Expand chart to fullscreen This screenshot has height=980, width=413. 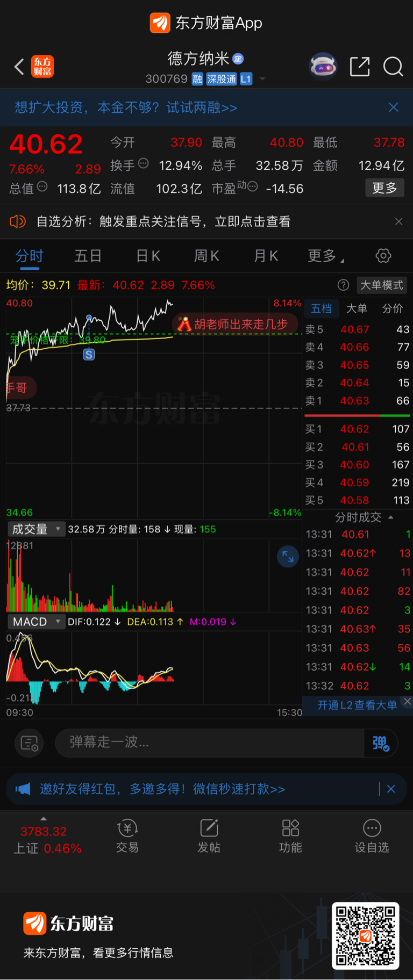point(288,557)
